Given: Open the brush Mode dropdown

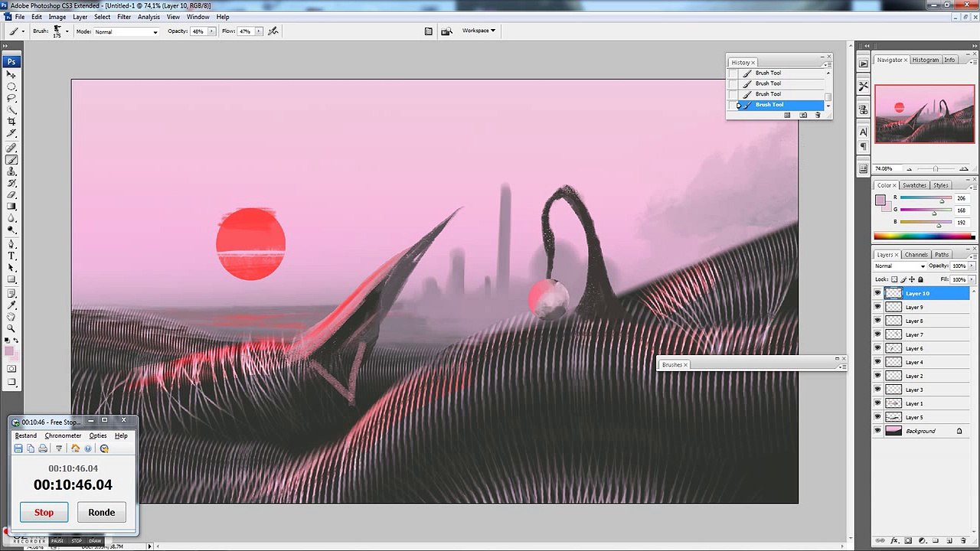Looking at the screenshot, I should [x=126, y=31].
